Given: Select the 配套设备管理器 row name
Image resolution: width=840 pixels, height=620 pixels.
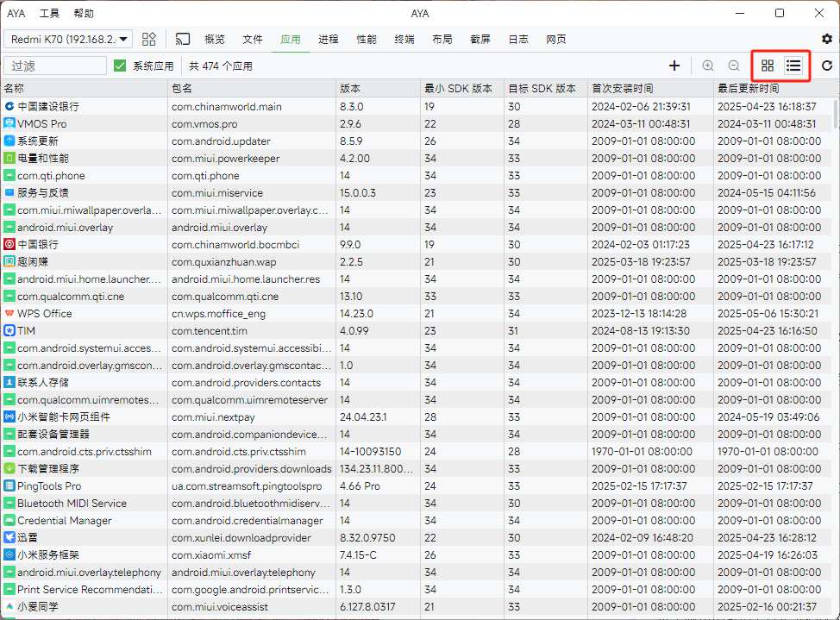Looking at the screenshot, I should (53, 434).
